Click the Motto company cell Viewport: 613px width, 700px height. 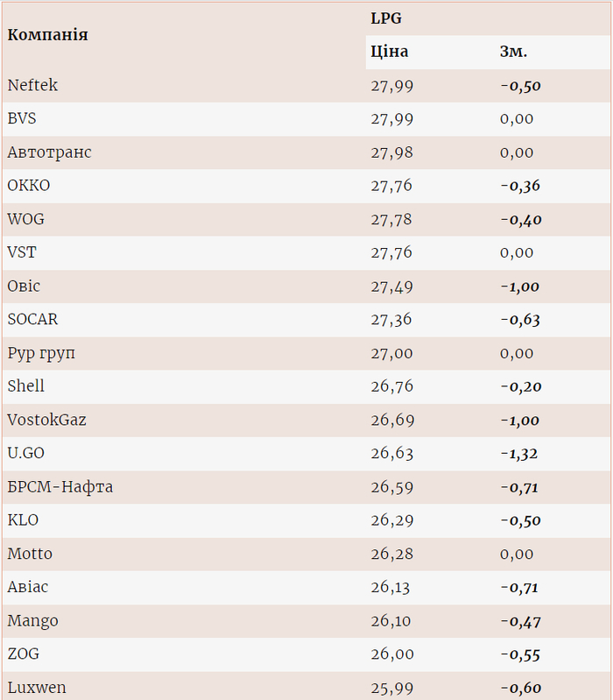pos(30,554)
